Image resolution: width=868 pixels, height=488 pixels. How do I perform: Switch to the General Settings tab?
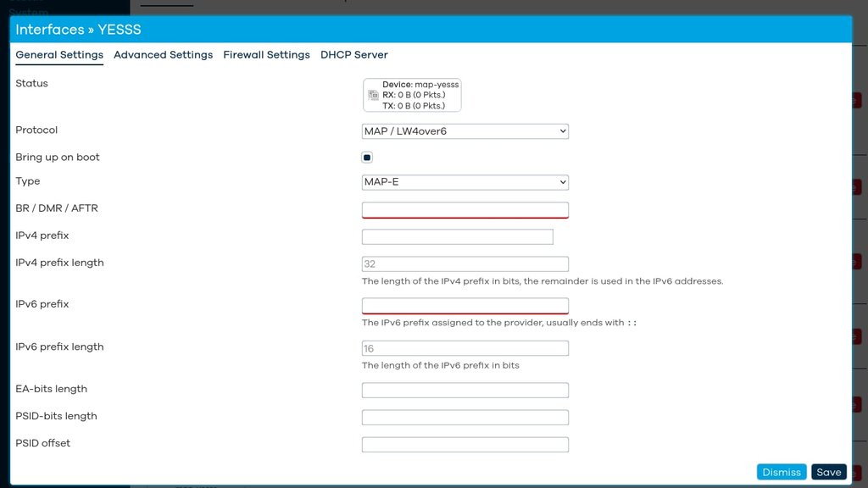pyautogui.click(x=59, y=55)
